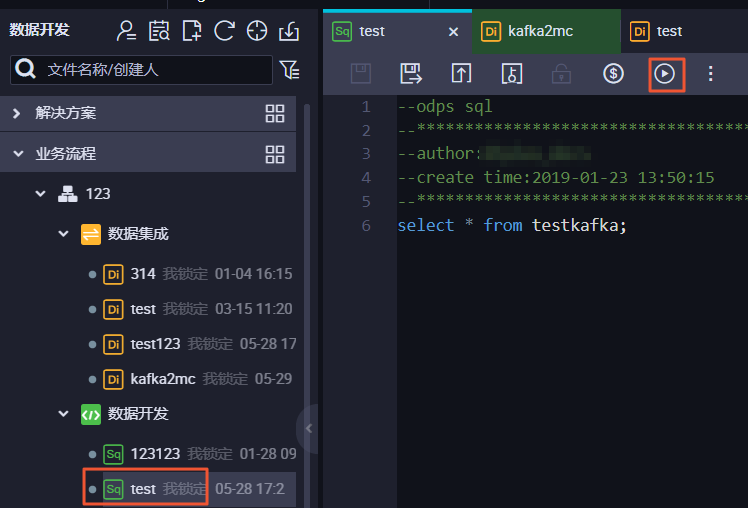Switch to the kafka2mc tab
Viewport: 748px width, 508px height.
[546, 31]
